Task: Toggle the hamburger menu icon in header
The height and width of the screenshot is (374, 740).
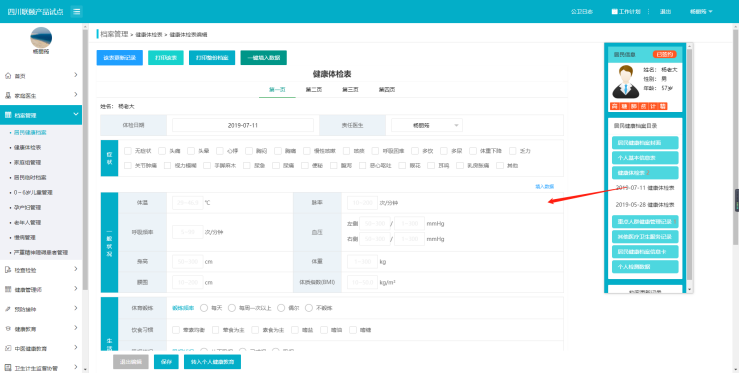Action: [76, 11]
